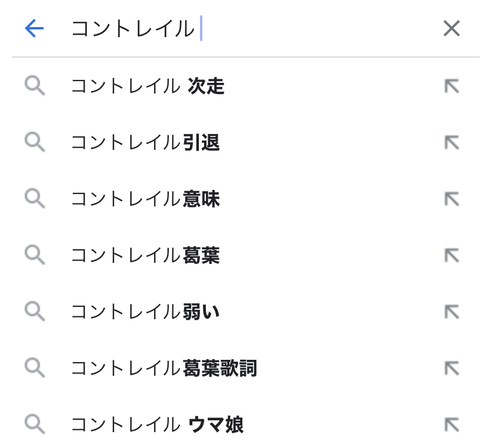Insert 葛葉歌詞 suggestion with arrow icon
This screenshot has width=487, height=448.
pyautogui.click(x=451, y=368)
